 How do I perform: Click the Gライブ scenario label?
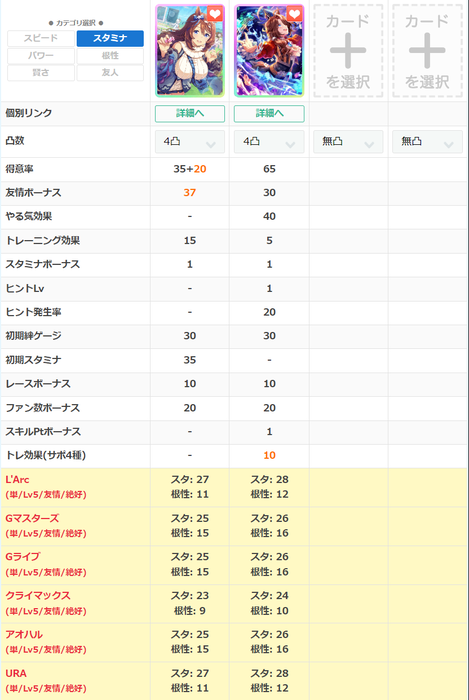coord(23,557)
